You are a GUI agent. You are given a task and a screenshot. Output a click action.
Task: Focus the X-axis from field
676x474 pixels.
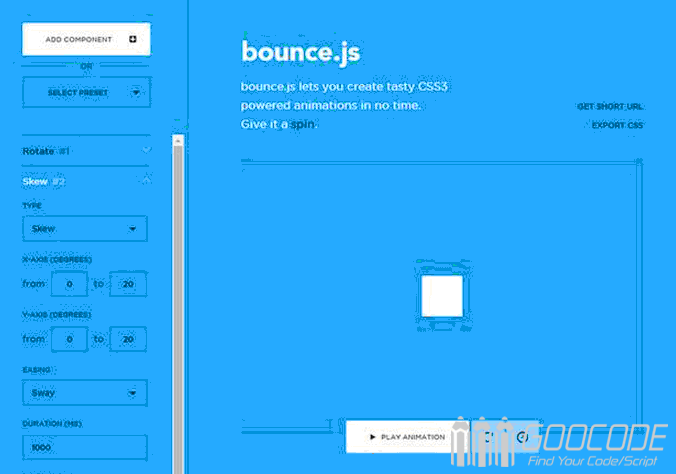[x=69, y=284]
